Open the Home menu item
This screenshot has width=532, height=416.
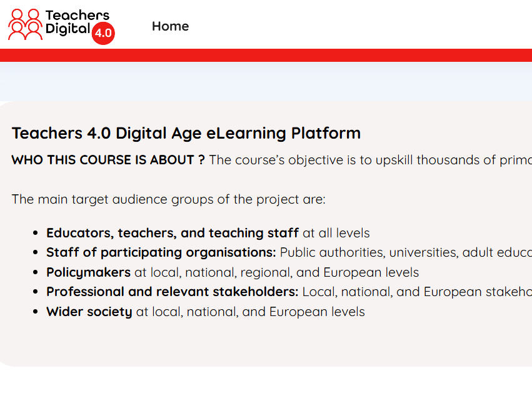(170, 26)
